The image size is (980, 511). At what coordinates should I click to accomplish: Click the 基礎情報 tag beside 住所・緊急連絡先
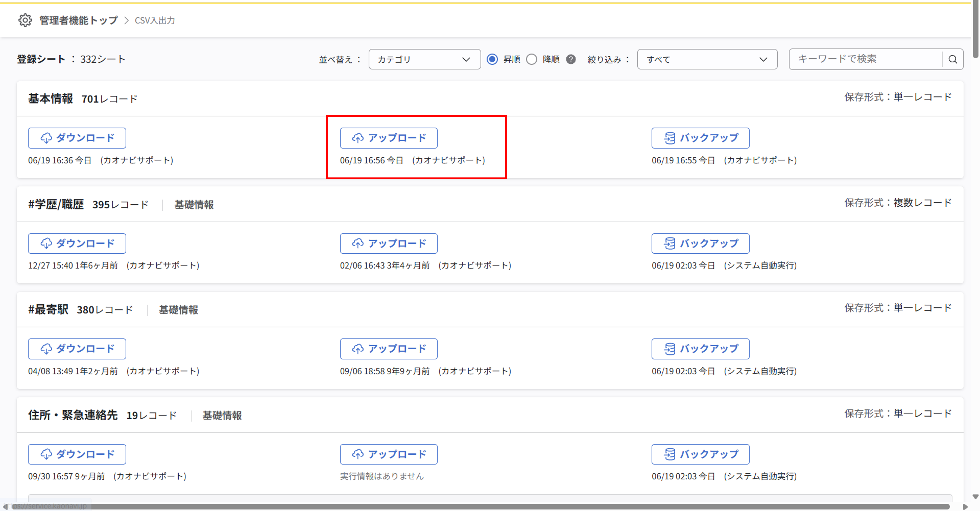pos(222,415)
